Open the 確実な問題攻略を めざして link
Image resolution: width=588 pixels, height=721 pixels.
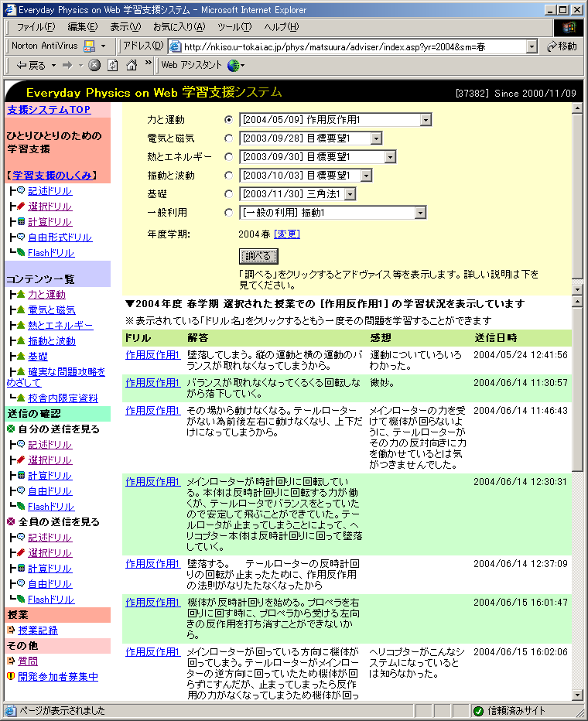coord(56,377)
